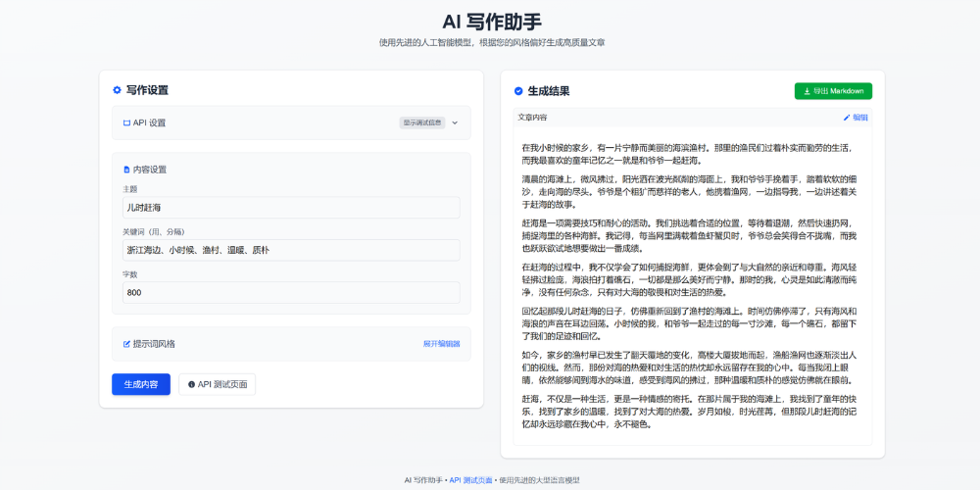Click the download icon on the export button
The height and width of the screenshot is (490, 980).
pos(807,91)
